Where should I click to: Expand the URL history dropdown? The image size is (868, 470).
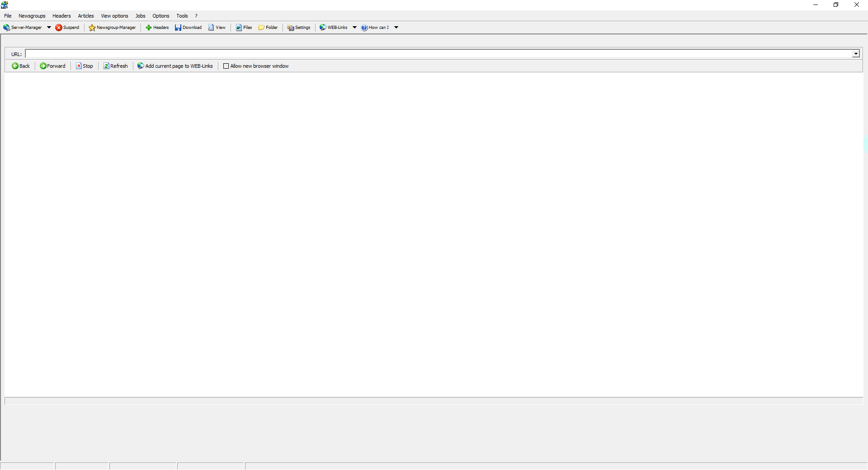[x=855, y=54]
